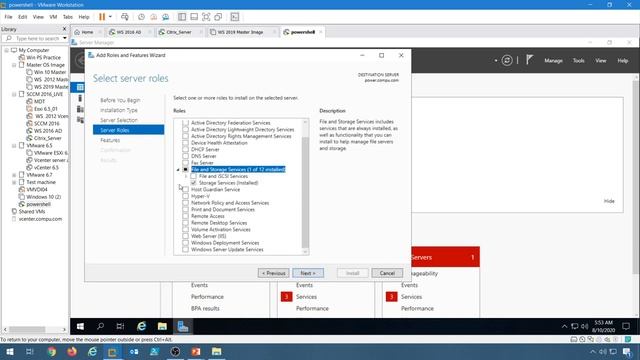Open the power options dropdown beside pause
The image size is (640, 360).
pos(110,17)
